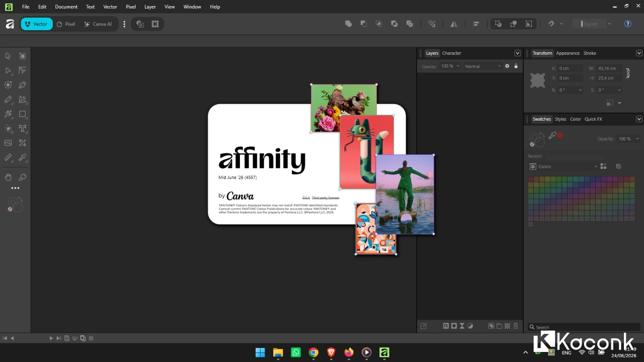Screen dimensions: 644x362
Task: Select the Rectangle shape tool
Action: [23, 114]
